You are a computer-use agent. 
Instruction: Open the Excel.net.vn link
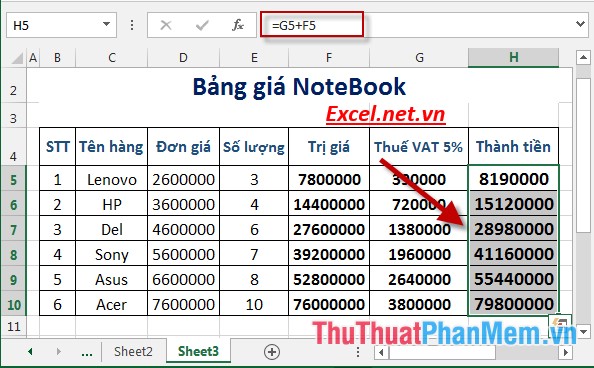(x=385, y=114)
